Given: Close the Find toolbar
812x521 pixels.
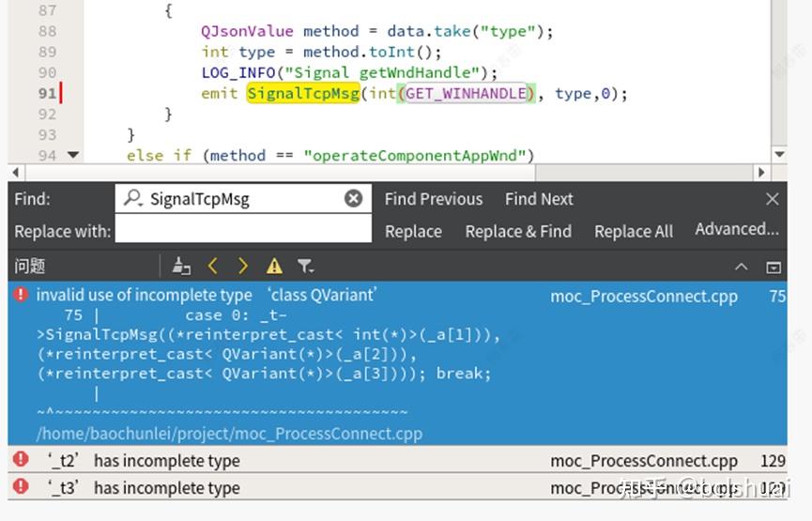Looking at the screenshot, I should coord(773,199).
